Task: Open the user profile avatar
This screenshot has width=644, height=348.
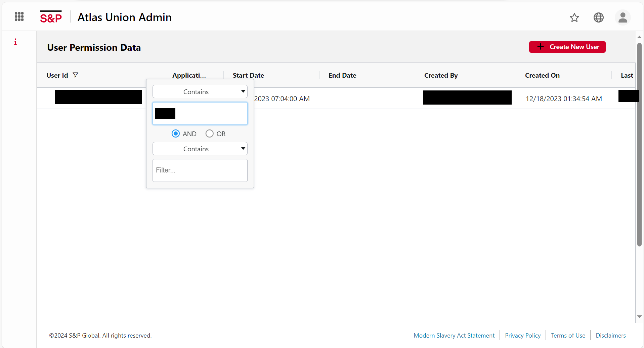Action: 623,17
